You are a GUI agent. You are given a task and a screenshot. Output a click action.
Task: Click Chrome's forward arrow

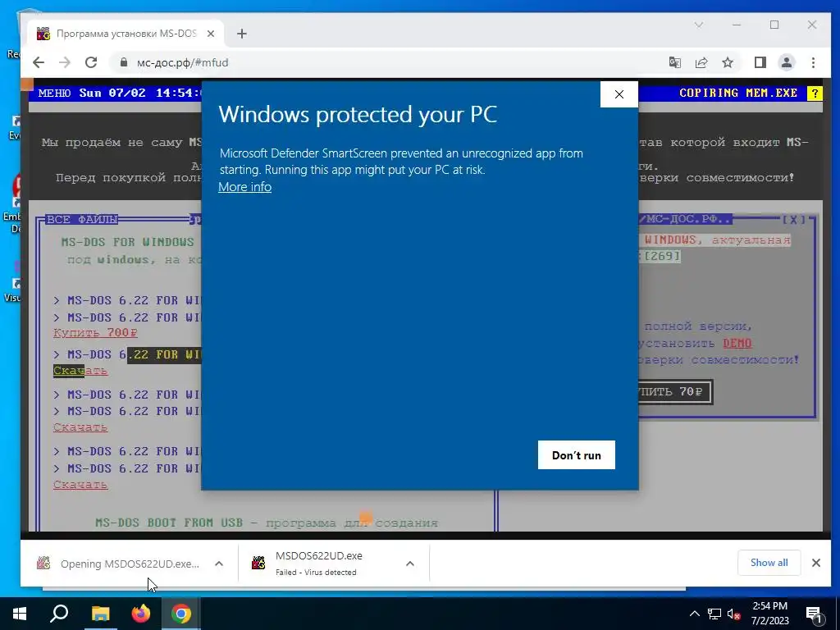click(x=65, y=62)
